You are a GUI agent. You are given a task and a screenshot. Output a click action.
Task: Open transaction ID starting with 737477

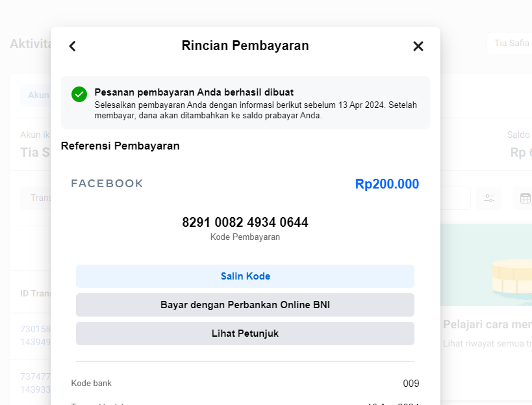coord(35,383)
